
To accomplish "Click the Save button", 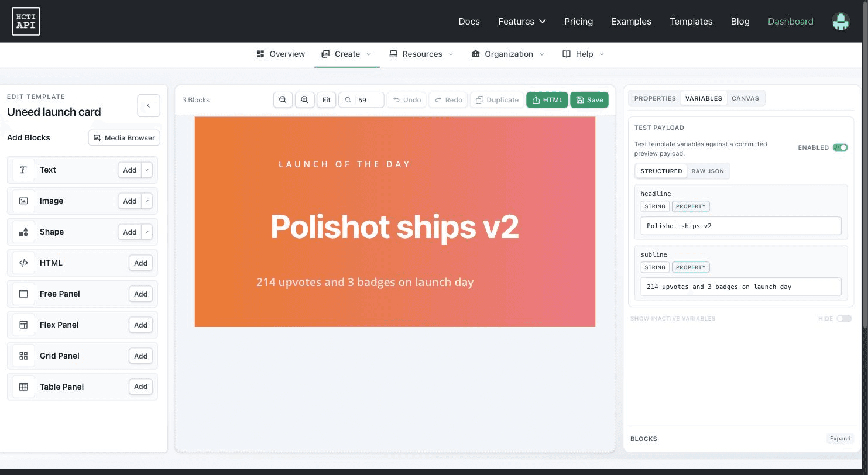I will coord(589,100).
